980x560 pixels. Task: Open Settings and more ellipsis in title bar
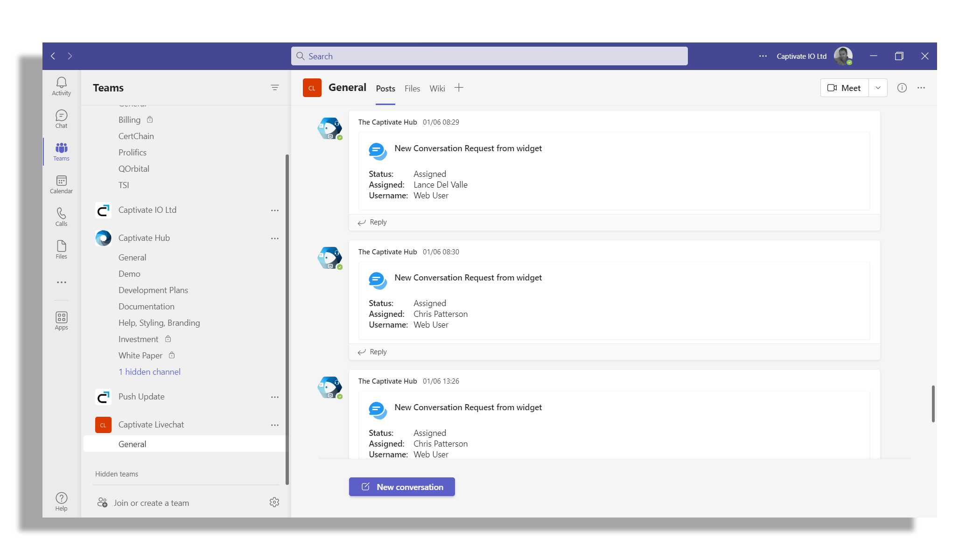point(763,56)
